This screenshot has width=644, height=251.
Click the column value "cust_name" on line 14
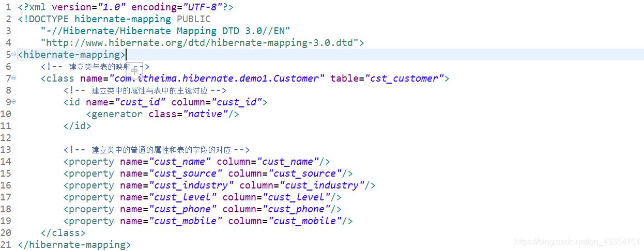click(x=288, y=162)
